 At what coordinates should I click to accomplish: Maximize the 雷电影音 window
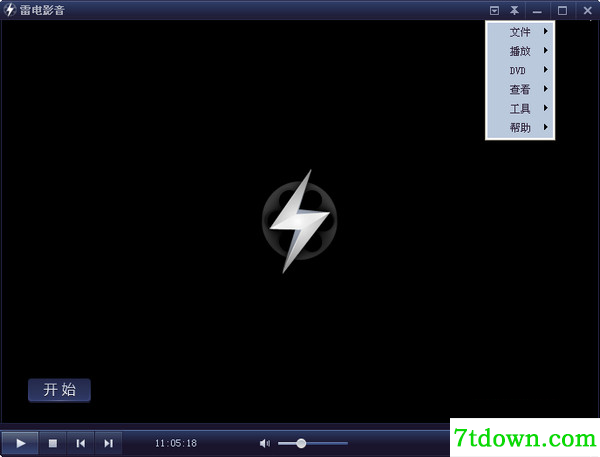coord(562,11)
